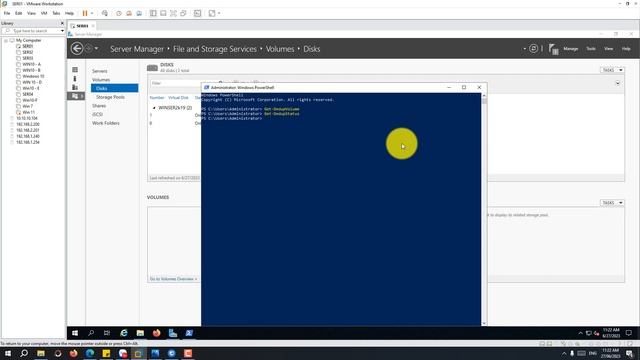Select Win 11 in the Library tree
Viewport: 640px width, 360px height.
coord(28,112)
